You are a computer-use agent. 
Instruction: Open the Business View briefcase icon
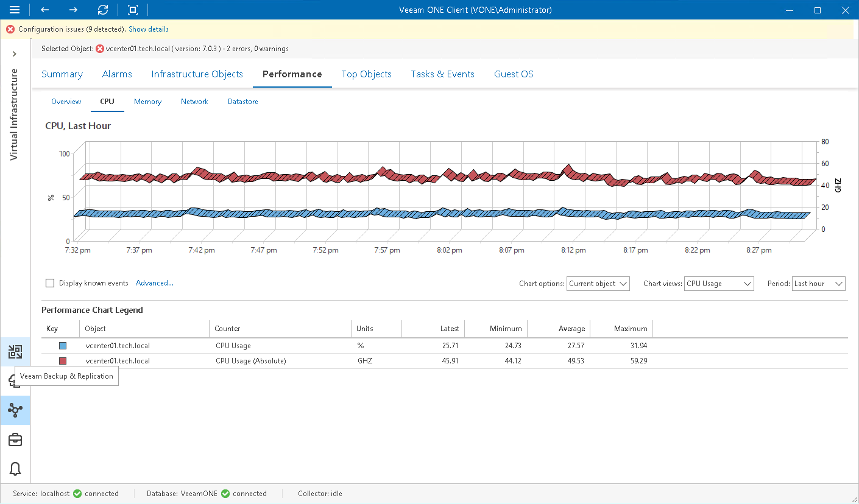tap(15, 439)
